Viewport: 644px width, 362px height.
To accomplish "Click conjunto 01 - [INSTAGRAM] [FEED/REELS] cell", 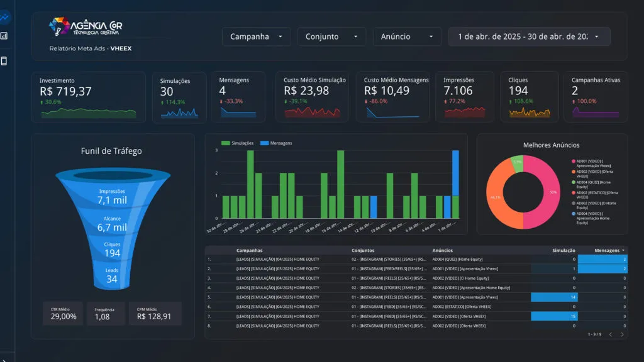I will 389,269.
